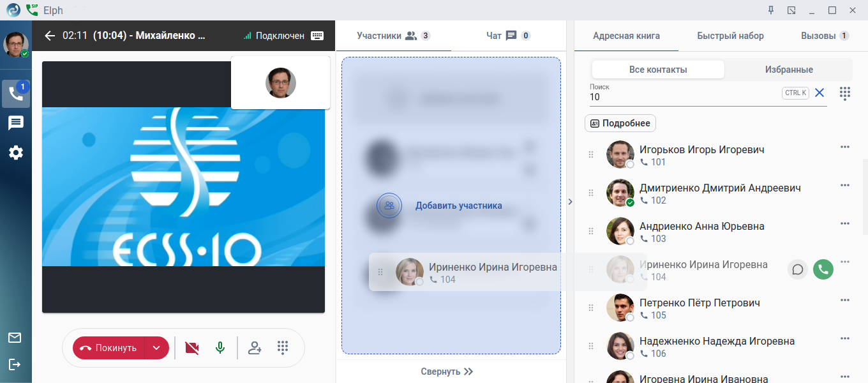Select contact name Игорьков Игорь Игоревич

pos(702,149)
